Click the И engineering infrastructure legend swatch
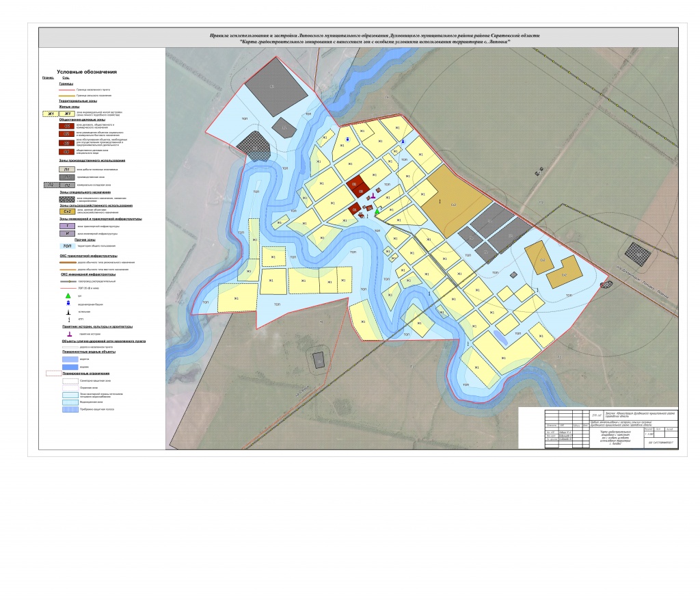The image size is (700, 600). point(67,233)
